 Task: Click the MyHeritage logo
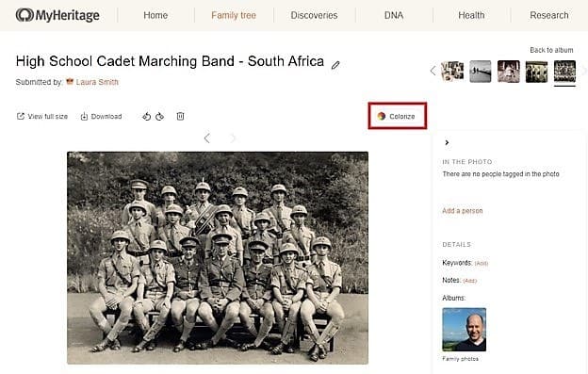[x=57, y=15]
